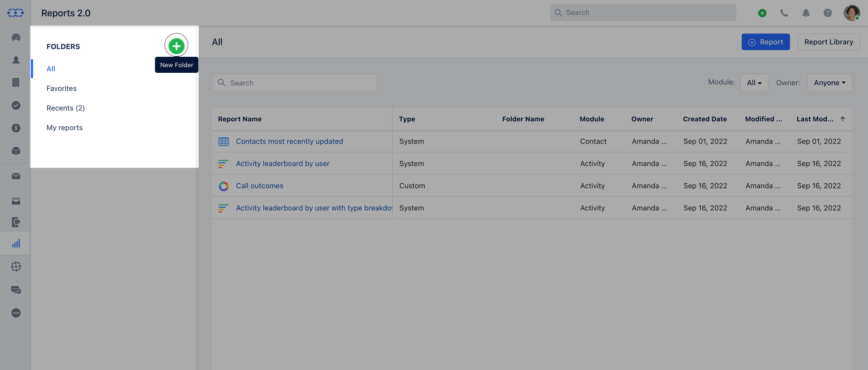Click the app logo at top left
Viewport: 868px width, 370px height.
[x=16, y=13]
